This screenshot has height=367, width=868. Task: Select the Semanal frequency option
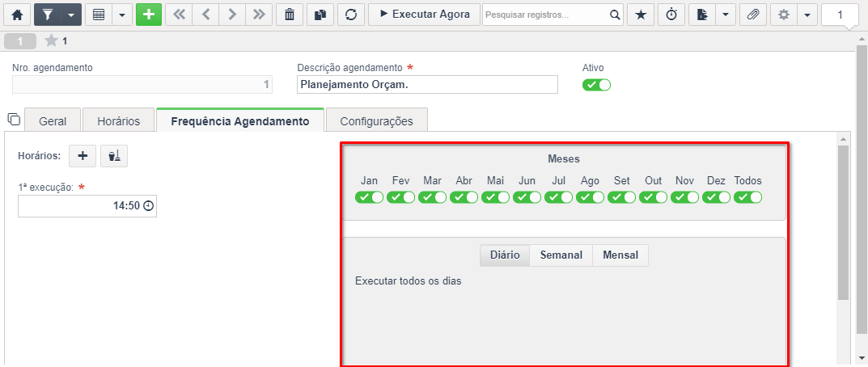[561, 255]
